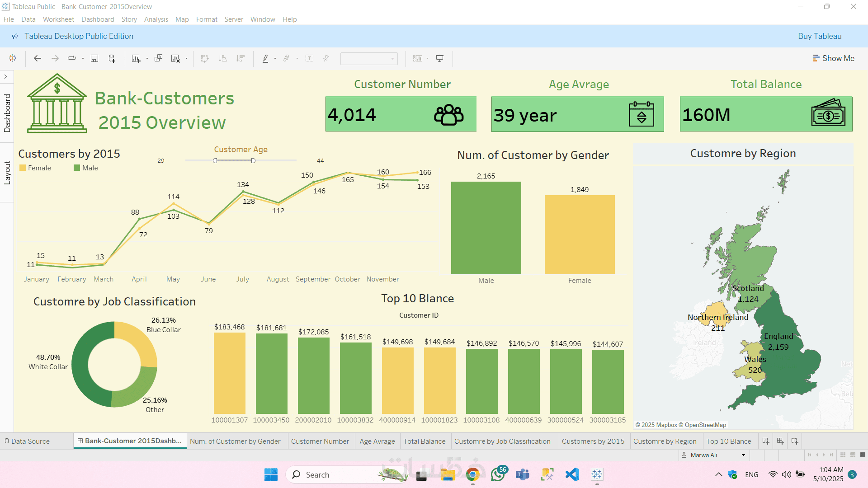Expand the collapsed side pane arrow

(x=6, y=77)
